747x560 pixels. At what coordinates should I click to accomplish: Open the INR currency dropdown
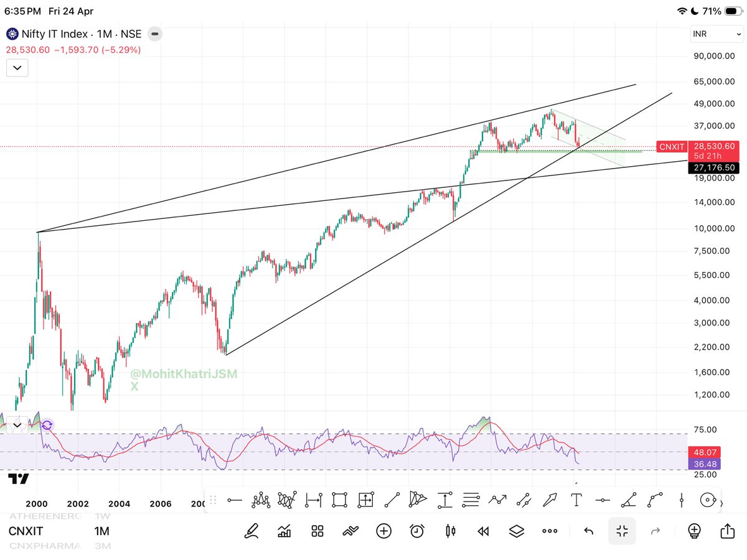click(716, 34)
